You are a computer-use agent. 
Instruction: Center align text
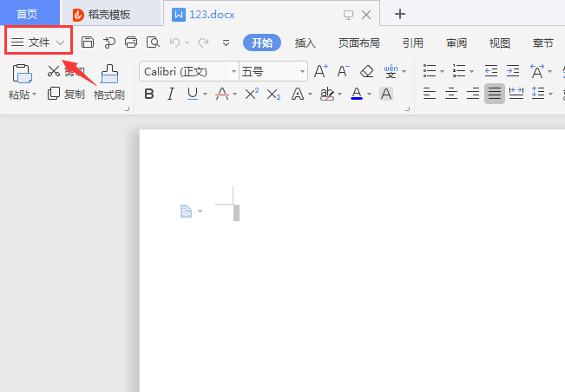coord(451,94)
